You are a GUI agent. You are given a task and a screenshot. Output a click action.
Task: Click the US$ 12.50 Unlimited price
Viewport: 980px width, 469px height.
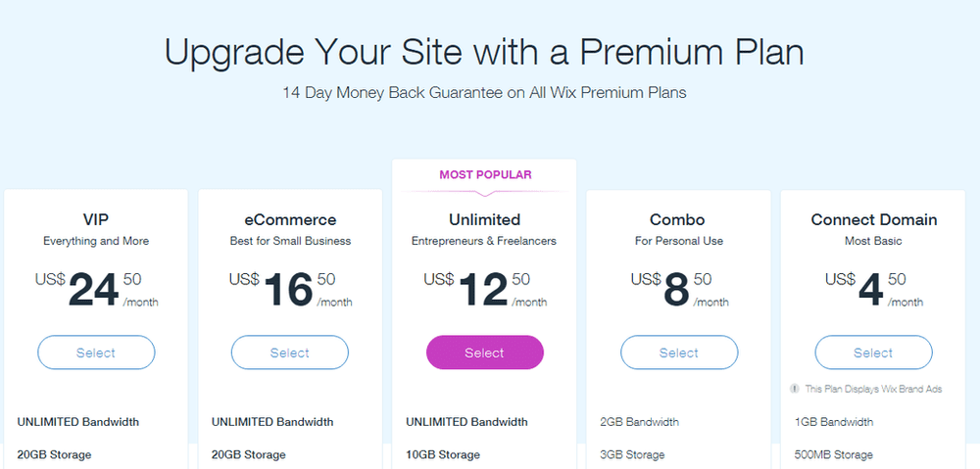[485, 289]
